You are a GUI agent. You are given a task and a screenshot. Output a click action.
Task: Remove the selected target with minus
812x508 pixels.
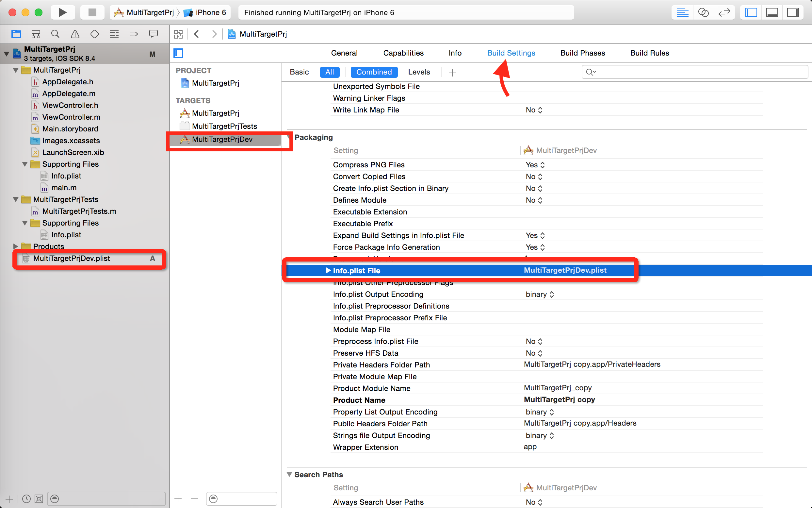click(x=194, y=499)
